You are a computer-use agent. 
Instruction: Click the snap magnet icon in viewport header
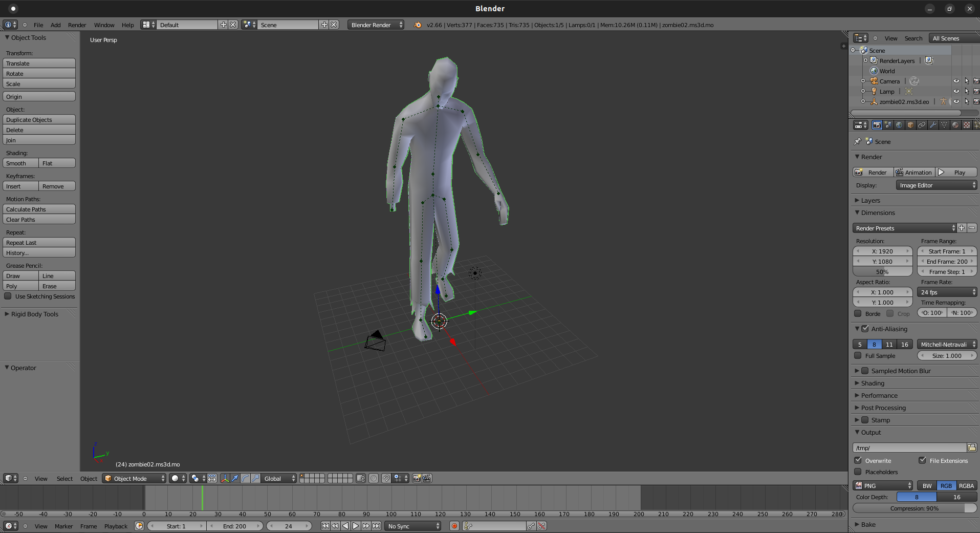point(386,478)
